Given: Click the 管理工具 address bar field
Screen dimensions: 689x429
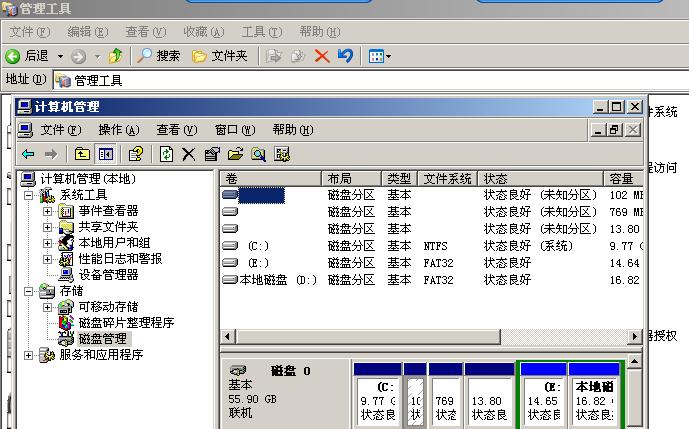Looking at the screenshot, I should tap(371, 80).
